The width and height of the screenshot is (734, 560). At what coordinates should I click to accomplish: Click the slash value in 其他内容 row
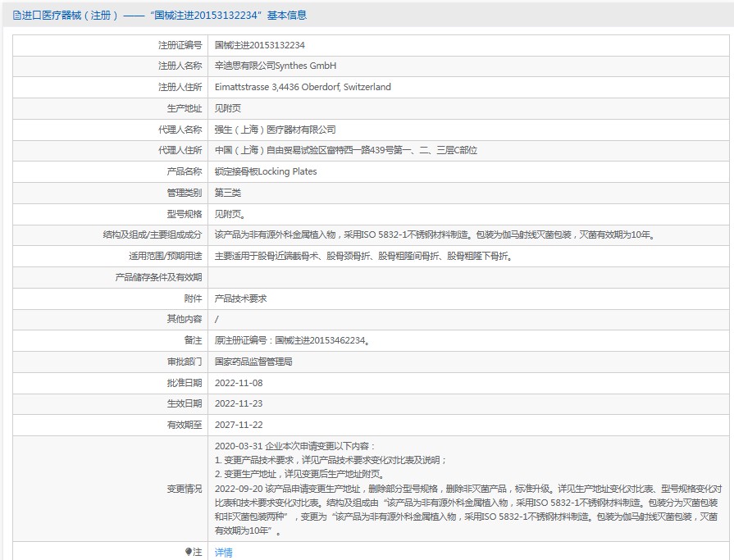[x=217, y=320]
